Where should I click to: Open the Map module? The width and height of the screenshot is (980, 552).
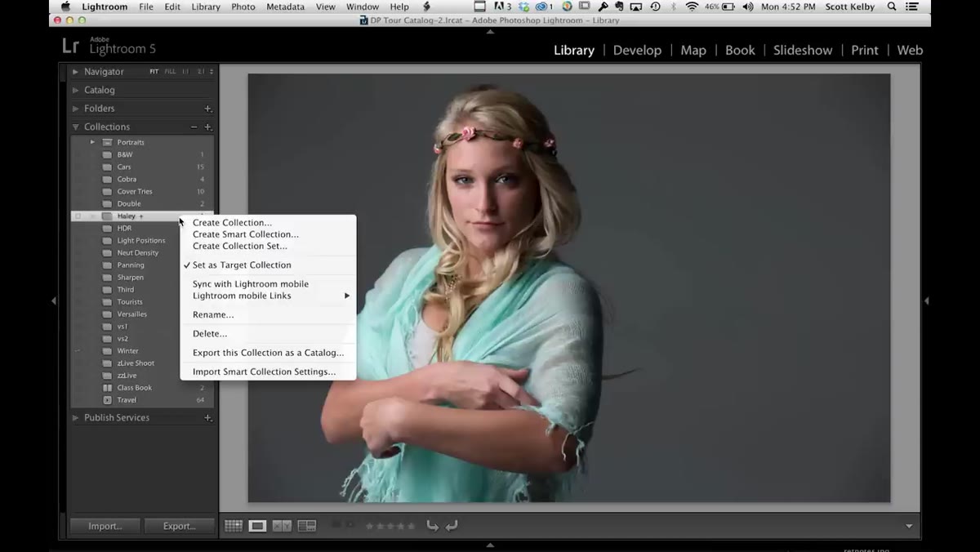pyautogui.click(x=693, y=50)
